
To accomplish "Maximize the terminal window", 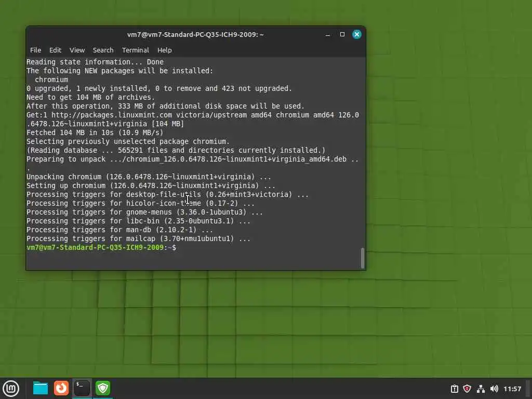I will [x=342, y=34].
